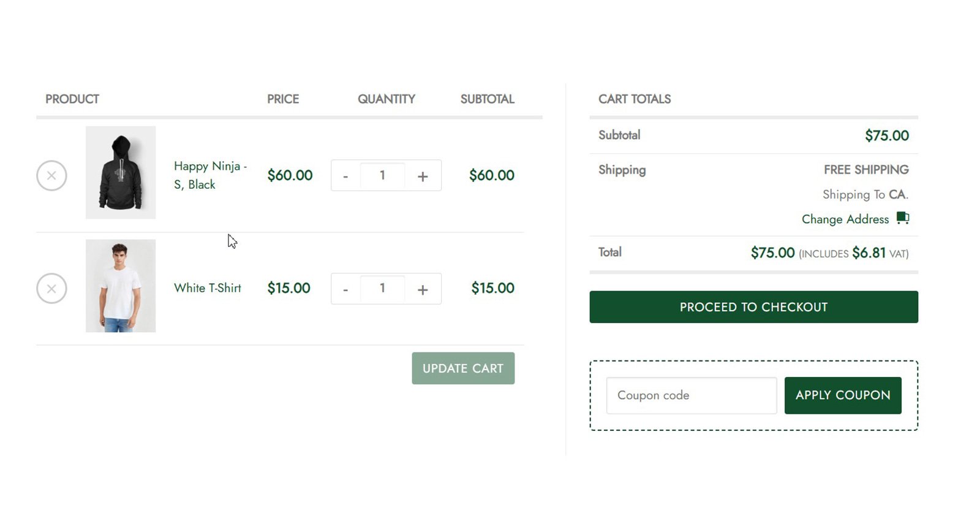
Task: Open the White T-Shirt product link
Action: [207, 288]
